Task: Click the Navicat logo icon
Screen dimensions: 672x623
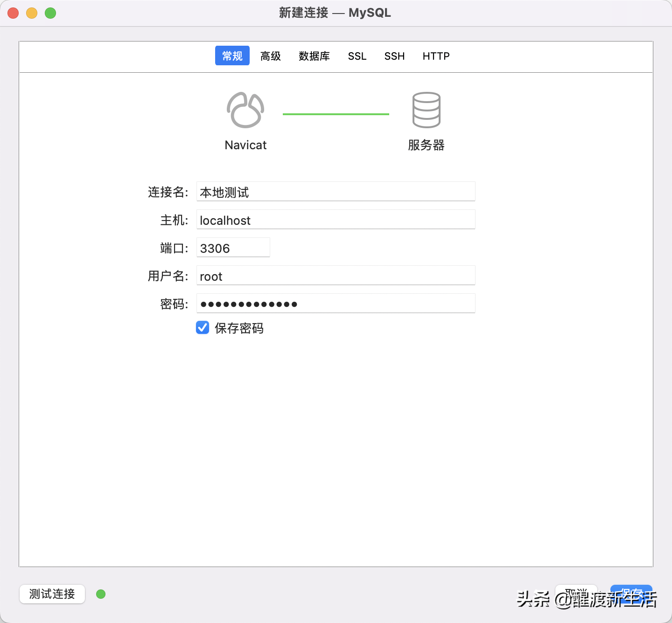Action: click(x=245, y=111)
